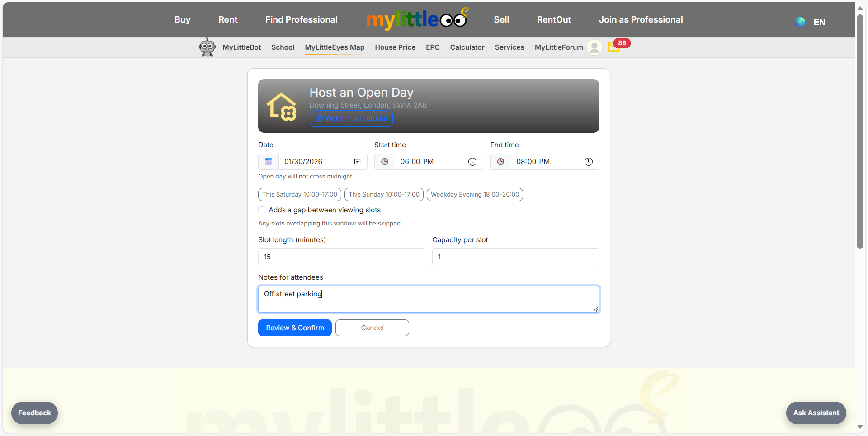Click the MyLittleBot robot icon
The width and height of the screenshot is (868, 436).
207,47
